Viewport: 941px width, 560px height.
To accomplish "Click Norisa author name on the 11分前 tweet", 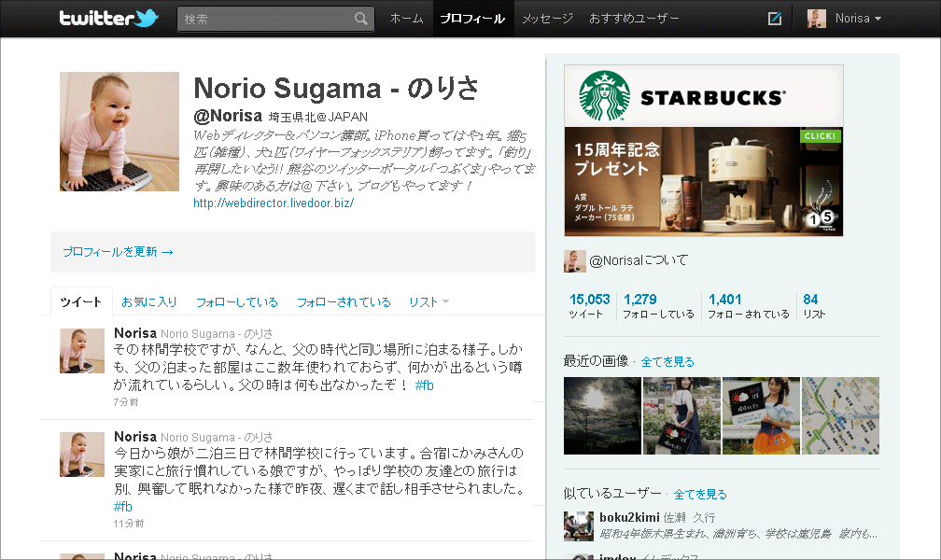I will 135,437.
